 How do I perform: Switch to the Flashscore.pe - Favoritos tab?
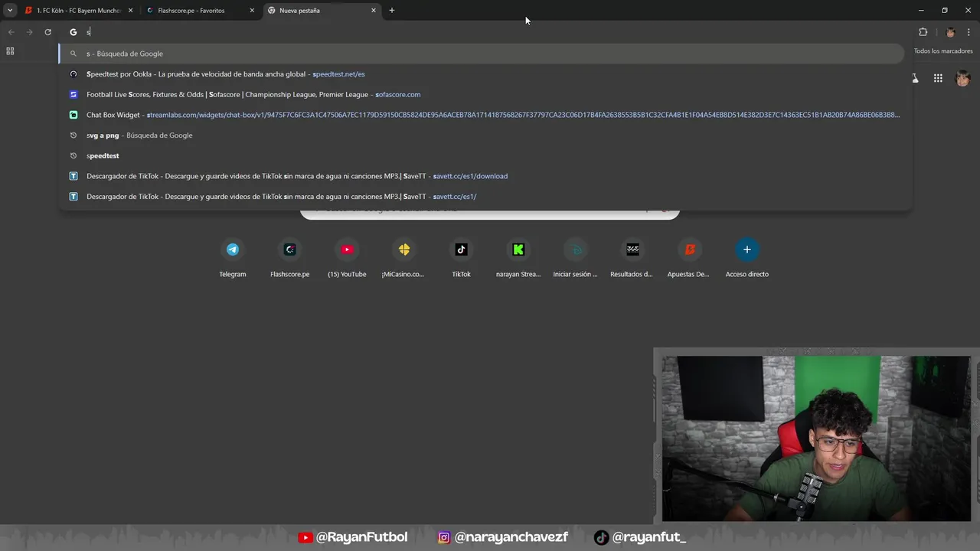200,11
